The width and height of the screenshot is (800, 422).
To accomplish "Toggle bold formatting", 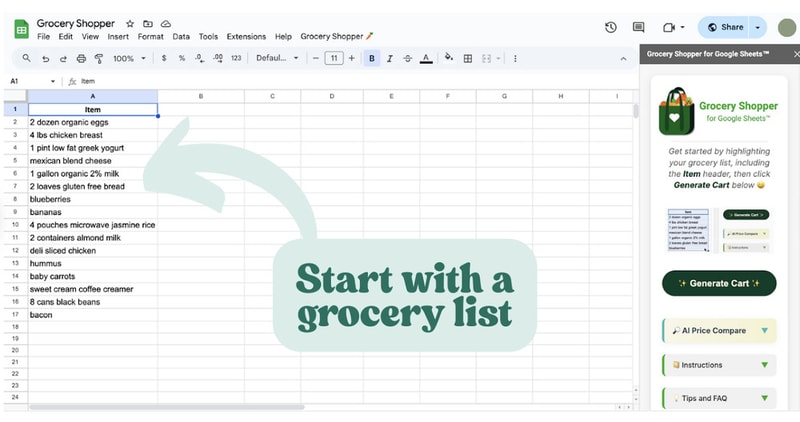I will [x=372, y=58].
